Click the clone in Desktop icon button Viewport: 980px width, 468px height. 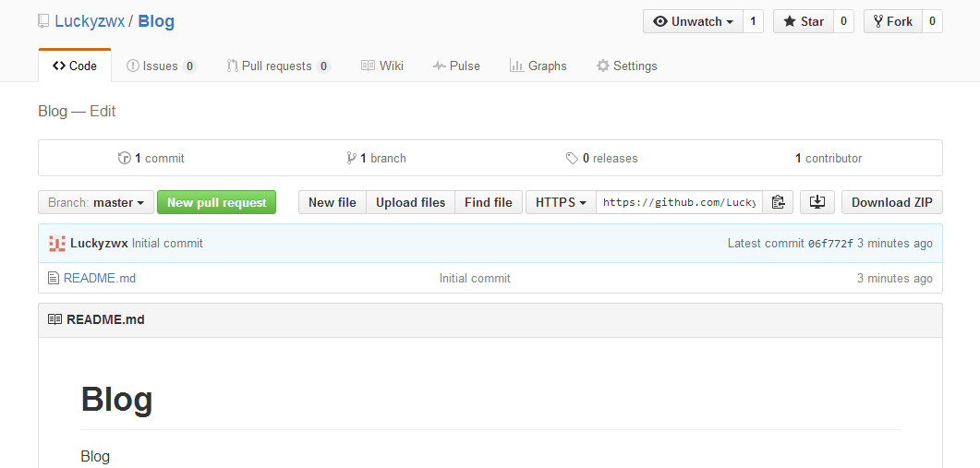817,202
